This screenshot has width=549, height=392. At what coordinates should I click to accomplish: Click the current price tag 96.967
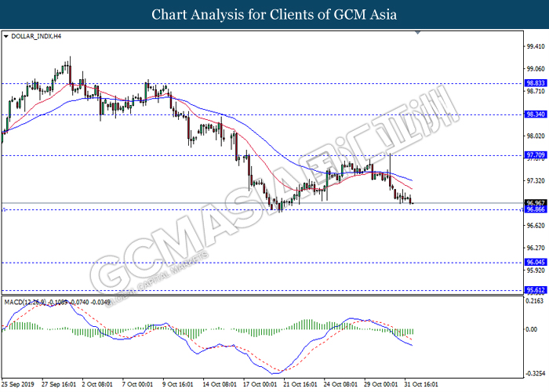(536, 202)
